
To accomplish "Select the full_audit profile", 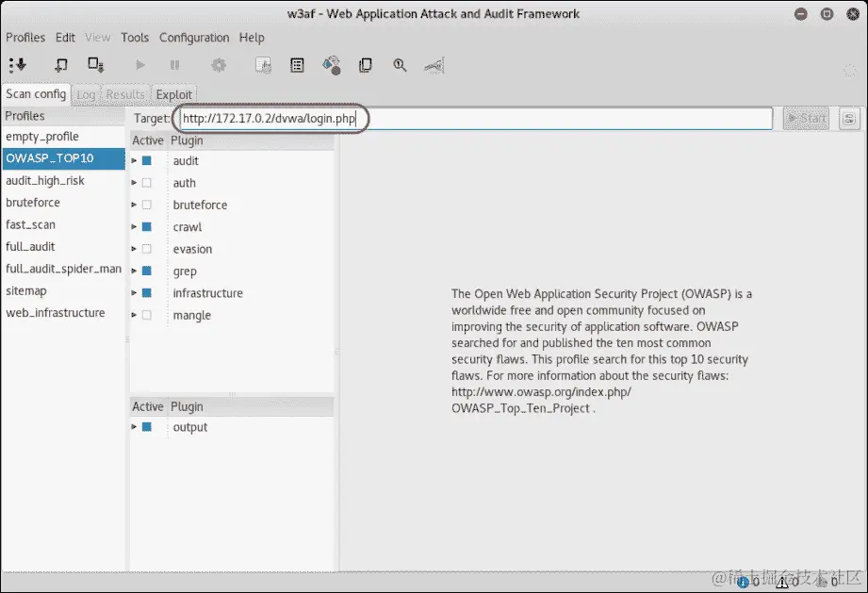I will click(x=64, y=247).
